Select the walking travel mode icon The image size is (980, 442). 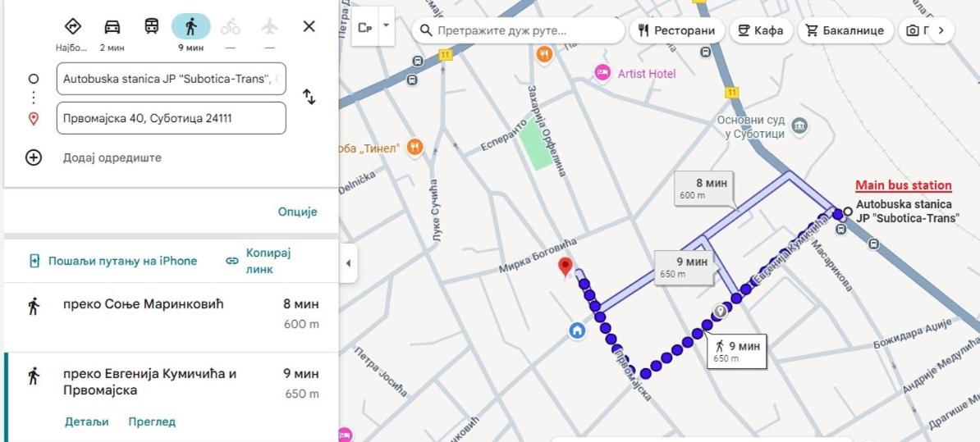coord(190,27)
